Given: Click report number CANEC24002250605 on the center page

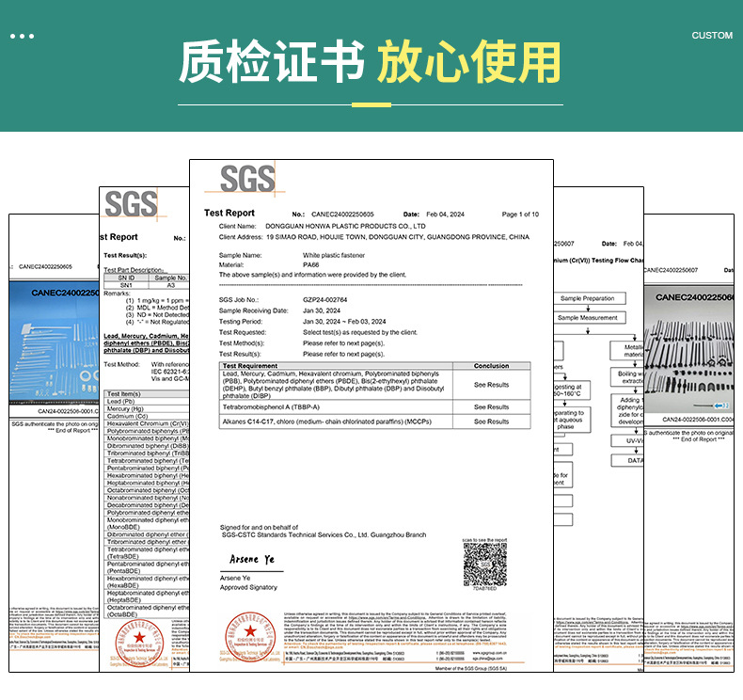Looking at the screenshot, I should click(x=342, y=215).
